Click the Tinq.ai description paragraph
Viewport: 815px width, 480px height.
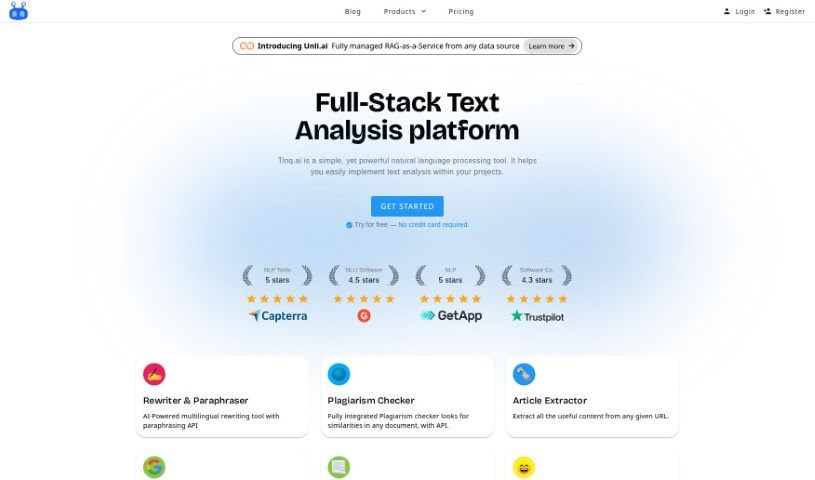(407, 166)
